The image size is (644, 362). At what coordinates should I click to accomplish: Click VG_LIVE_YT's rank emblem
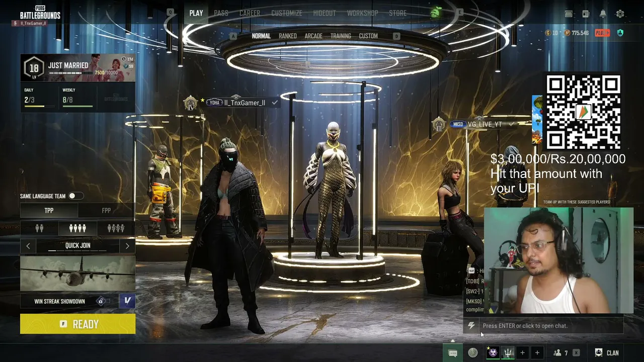tap(438, 124)
